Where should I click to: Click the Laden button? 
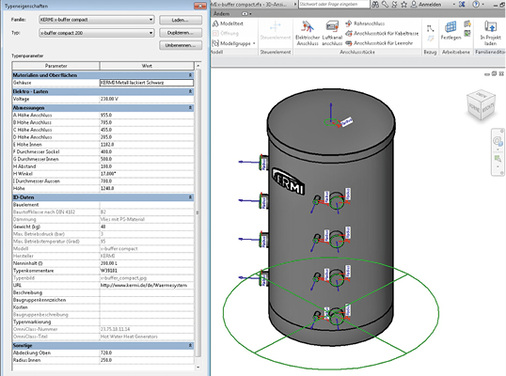180,20
